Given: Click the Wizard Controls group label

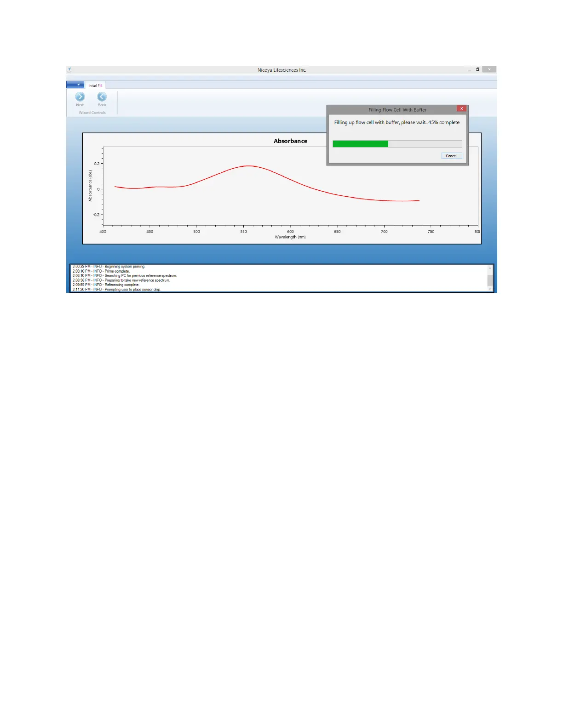Looking at the screenshot, I should [92, 113].
